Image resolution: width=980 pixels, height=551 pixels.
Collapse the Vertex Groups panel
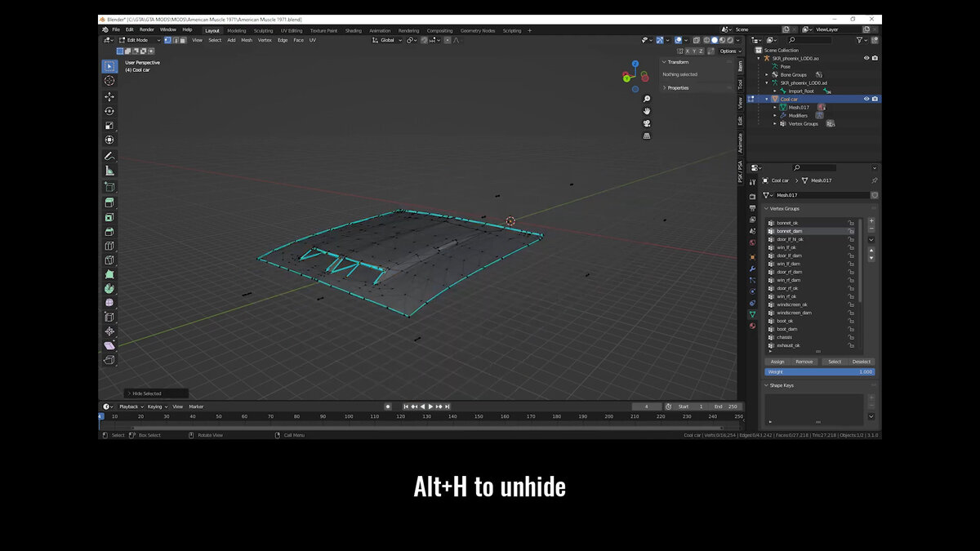click(782, 209)
